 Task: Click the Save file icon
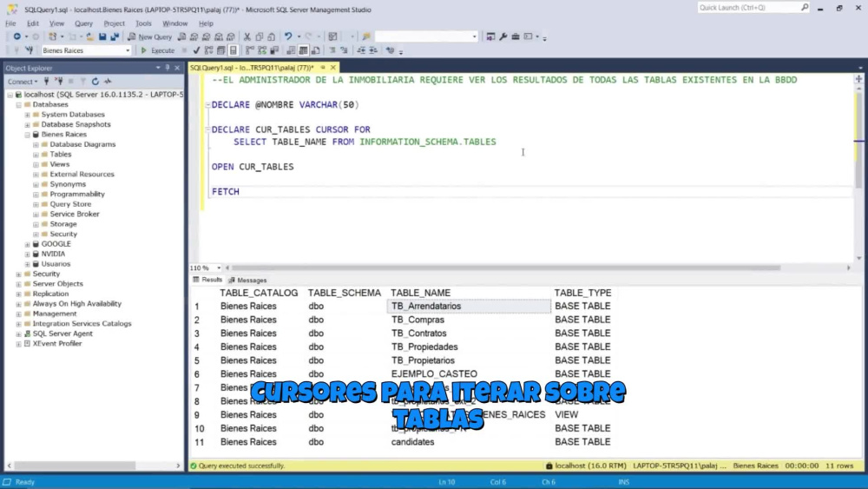(x=102, y=36)
